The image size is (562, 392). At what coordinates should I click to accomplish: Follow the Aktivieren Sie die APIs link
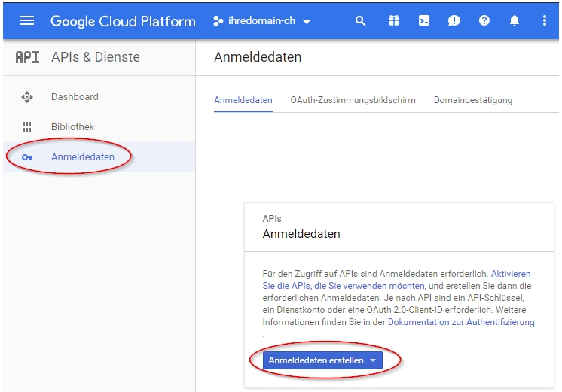click(396, 280)
